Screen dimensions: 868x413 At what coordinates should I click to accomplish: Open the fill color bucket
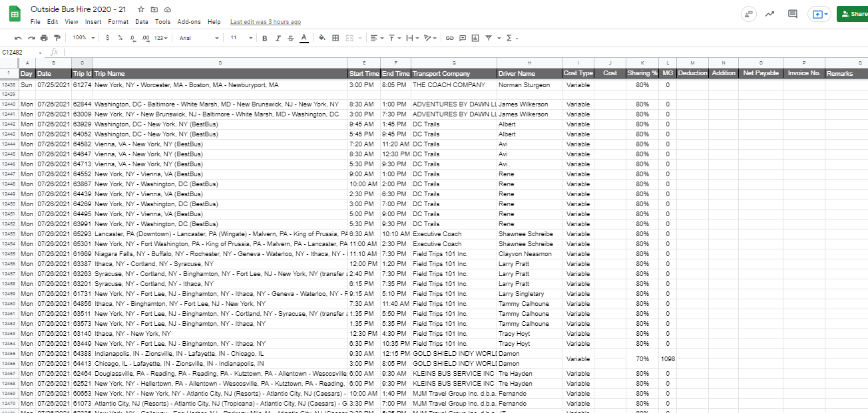[322, 38]
